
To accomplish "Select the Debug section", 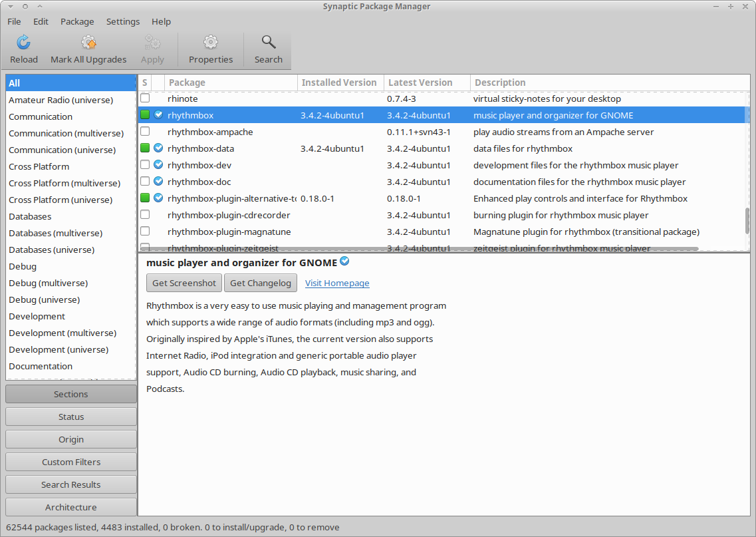I will 71,266.
